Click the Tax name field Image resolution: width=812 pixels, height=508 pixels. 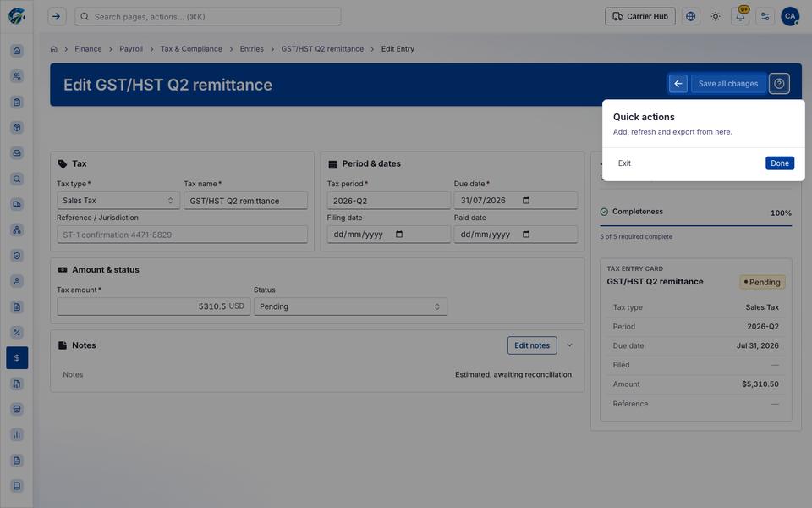(245, 201)
